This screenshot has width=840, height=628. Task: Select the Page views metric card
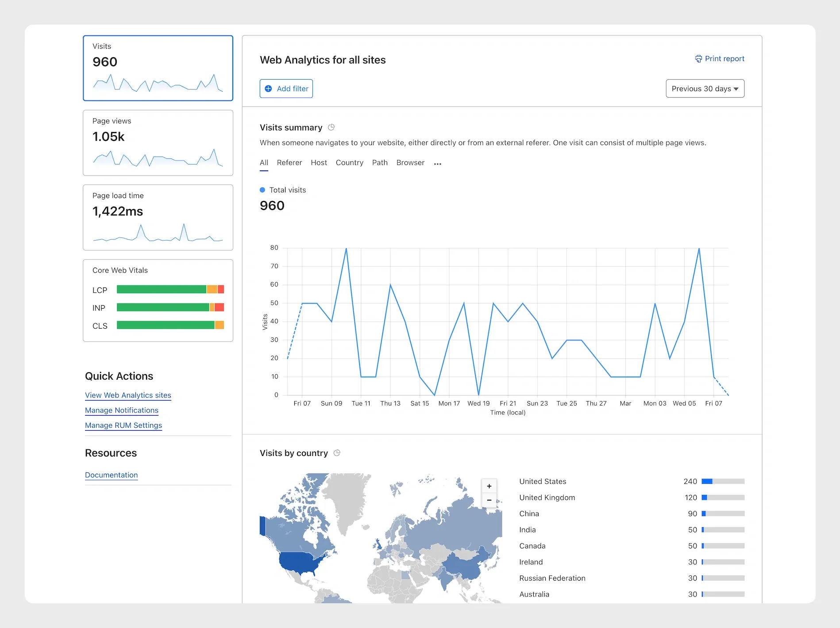(158, 143)
